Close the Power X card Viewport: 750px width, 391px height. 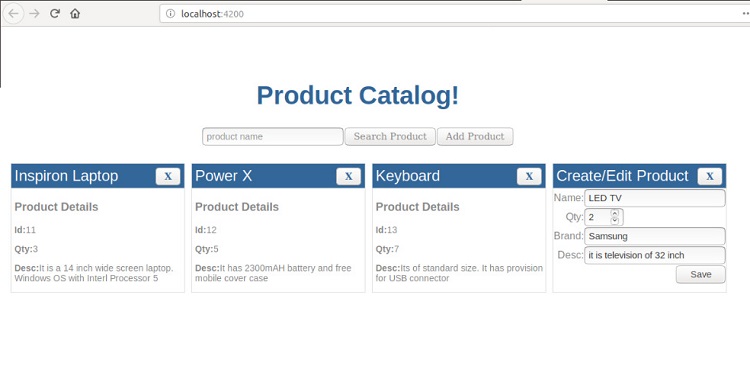[x=349, y=176]
